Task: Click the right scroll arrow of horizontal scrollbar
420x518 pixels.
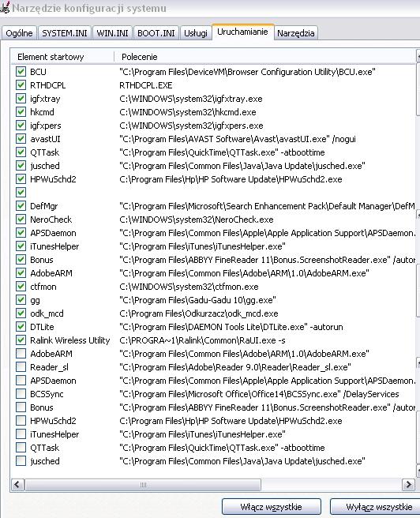Action: [x=408, y=485]
